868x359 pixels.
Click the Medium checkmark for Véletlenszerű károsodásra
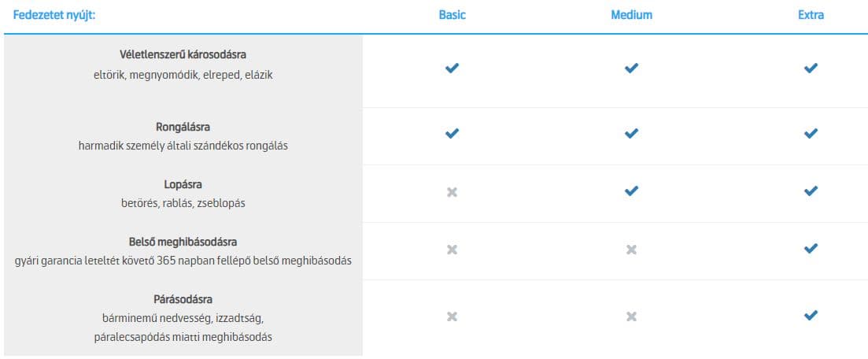[631, 68]
